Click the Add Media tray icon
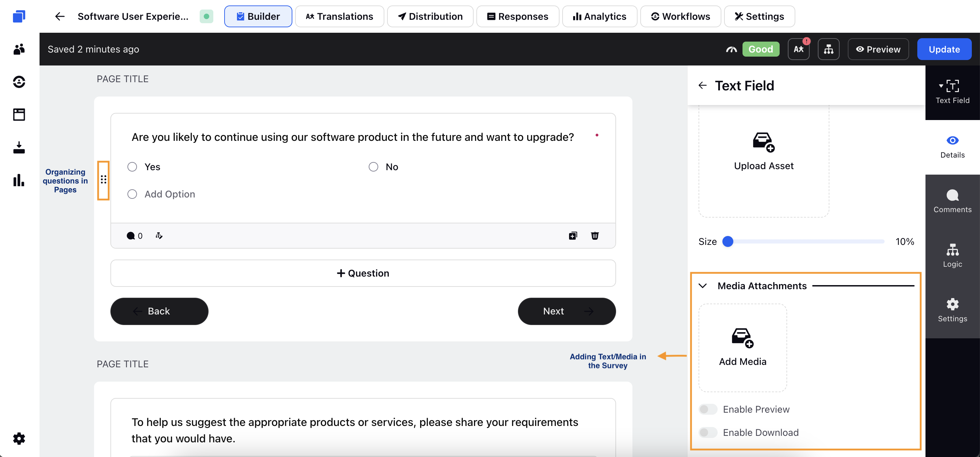 (742, 338)
